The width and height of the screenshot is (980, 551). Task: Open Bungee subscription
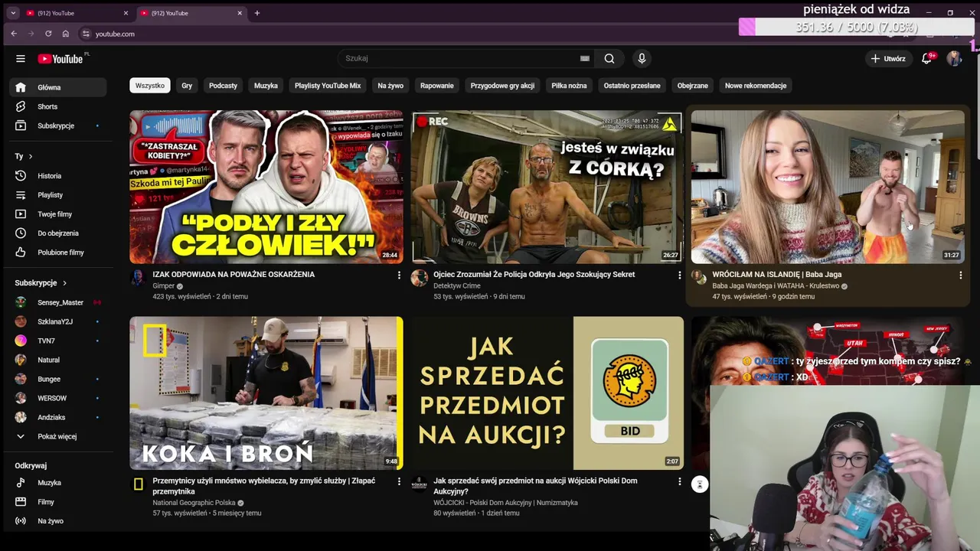pos(58,379)
